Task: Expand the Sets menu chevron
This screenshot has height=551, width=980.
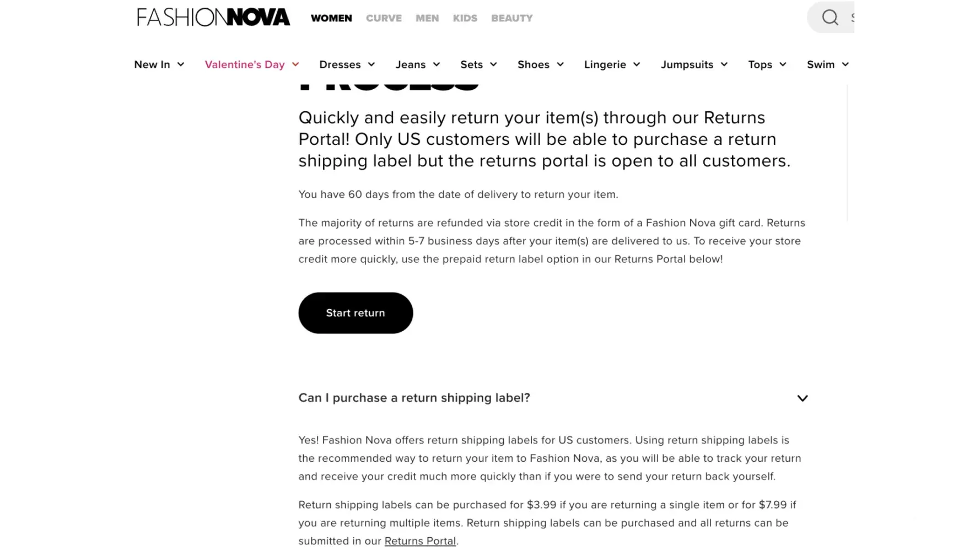Action: tap(493, 64)
